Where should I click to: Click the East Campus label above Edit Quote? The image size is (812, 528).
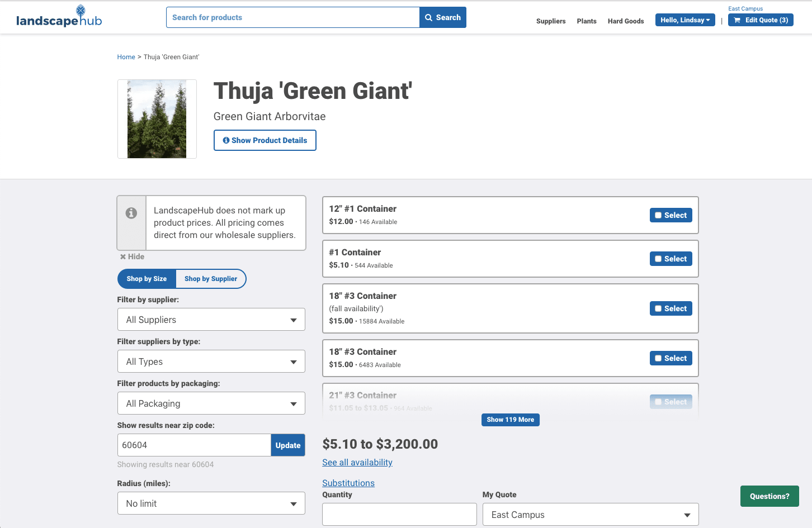click(745, 8)
